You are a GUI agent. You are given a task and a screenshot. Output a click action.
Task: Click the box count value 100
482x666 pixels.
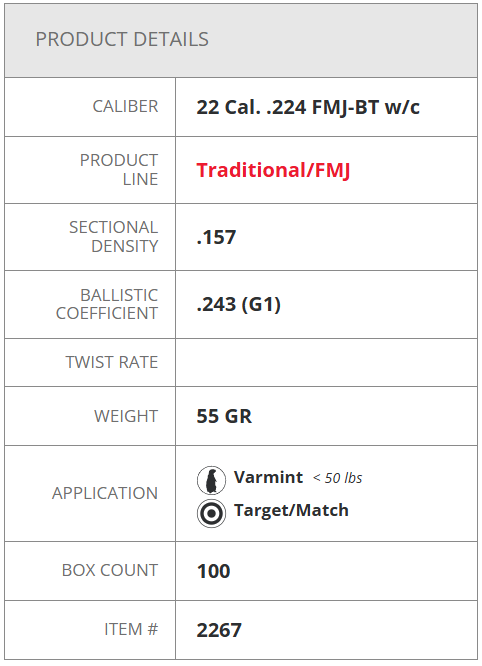[213, 571]
